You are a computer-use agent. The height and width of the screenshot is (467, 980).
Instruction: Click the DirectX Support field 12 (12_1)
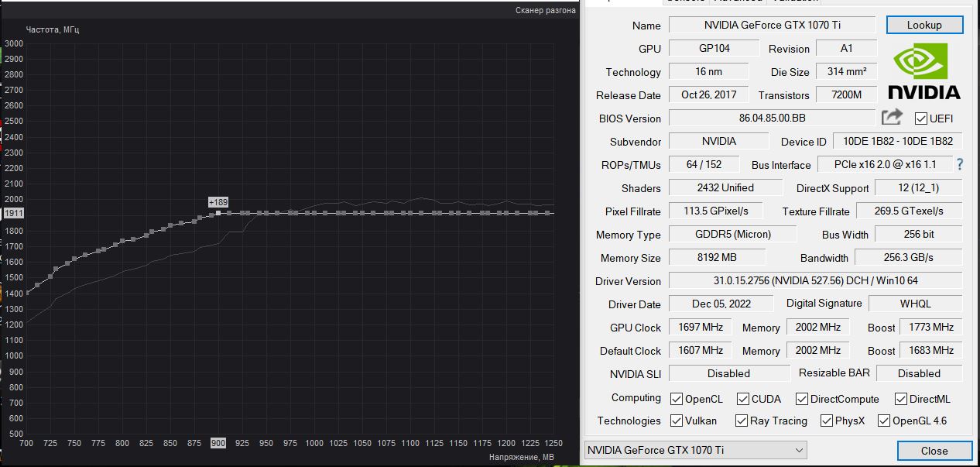[919, 187]
